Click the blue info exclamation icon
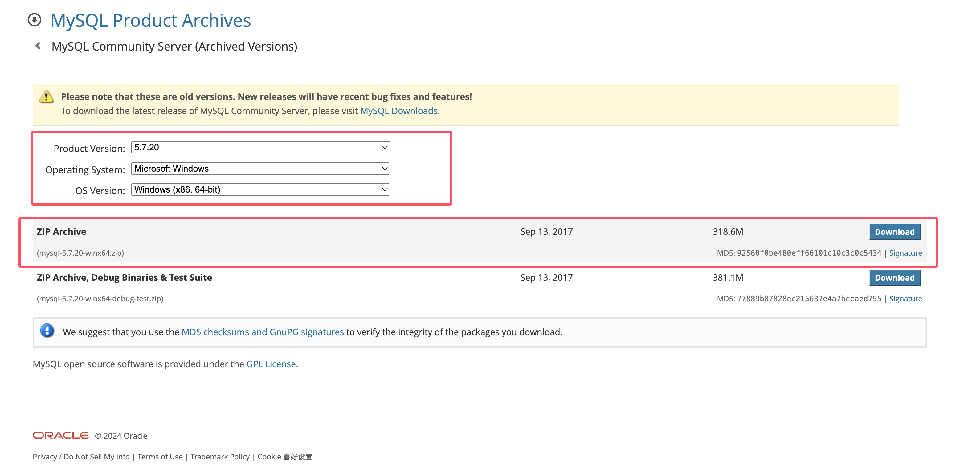Image resolution: width=980 pixels, height=472 pixels. [47, 331]
